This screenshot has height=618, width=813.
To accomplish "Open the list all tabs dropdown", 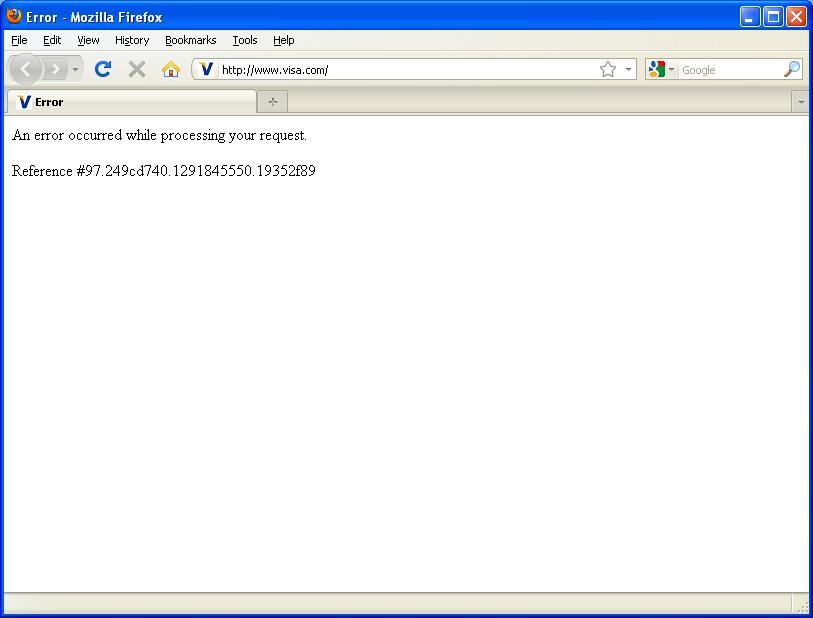I will pyautogui.click(x=800, y=102).
